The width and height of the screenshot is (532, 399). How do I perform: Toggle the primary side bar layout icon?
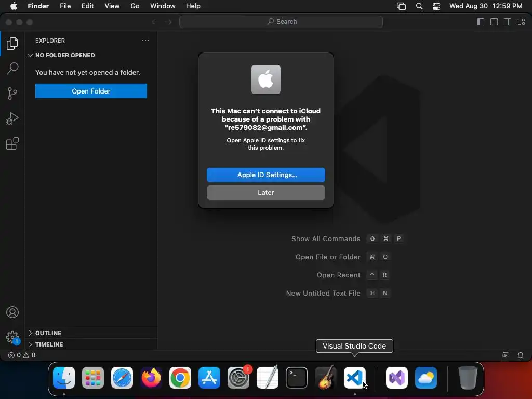tap(481, 22)
